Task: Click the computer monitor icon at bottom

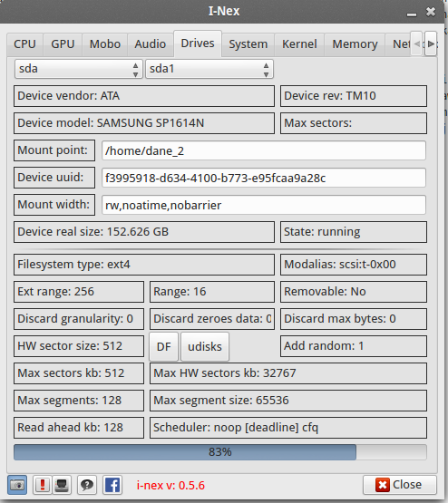Action: [62, 485]
